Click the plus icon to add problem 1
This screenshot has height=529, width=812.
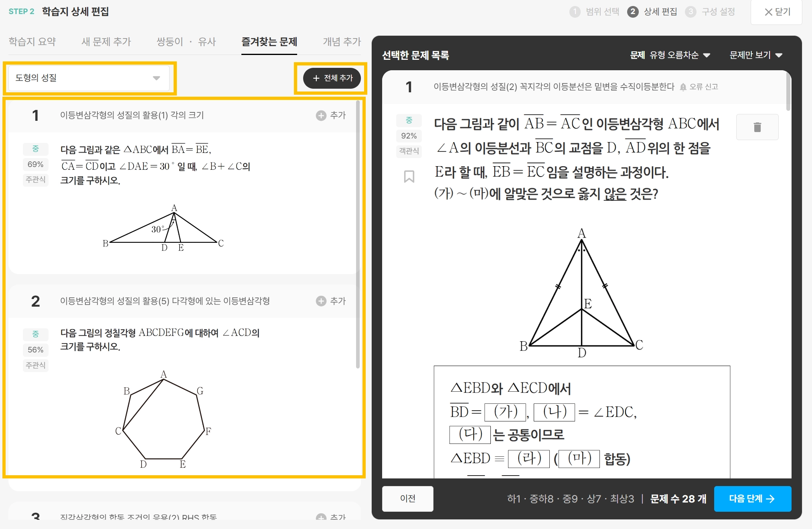tap(321, 116)
